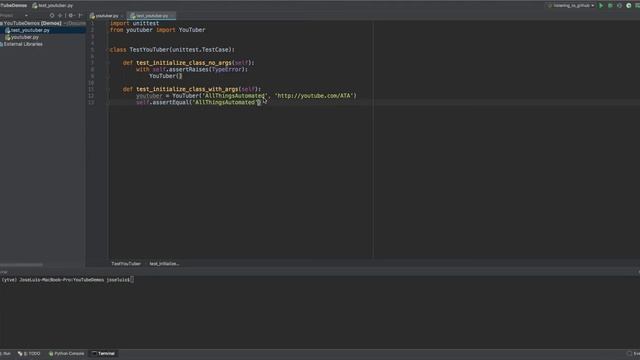Click the self.assertEqual line in the editor
The width and height of the screenshot is (640, 360).
pyautogui.click(x=198, y=102)
